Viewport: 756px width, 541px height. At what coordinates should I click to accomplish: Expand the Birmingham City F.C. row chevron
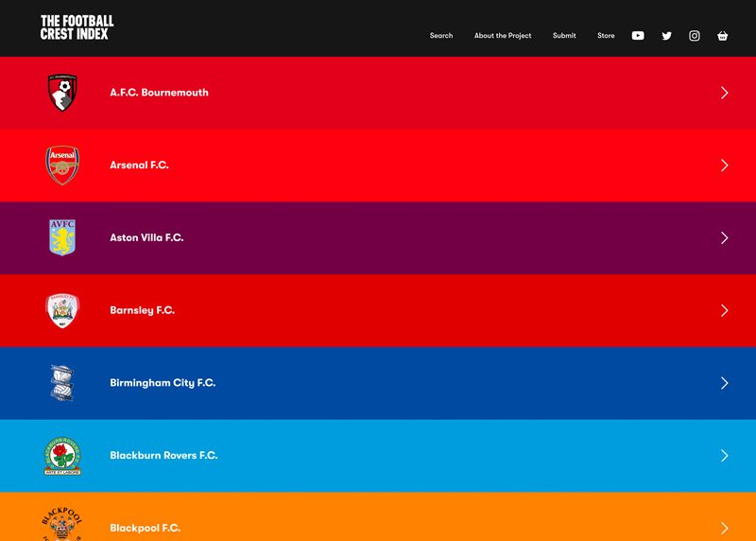[724, 383]
